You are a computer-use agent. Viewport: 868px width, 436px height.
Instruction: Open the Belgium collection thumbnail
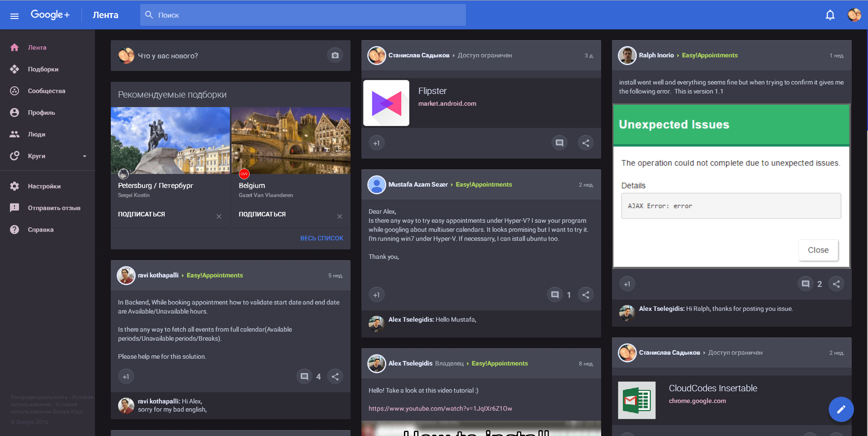click(x=291, y=141)
